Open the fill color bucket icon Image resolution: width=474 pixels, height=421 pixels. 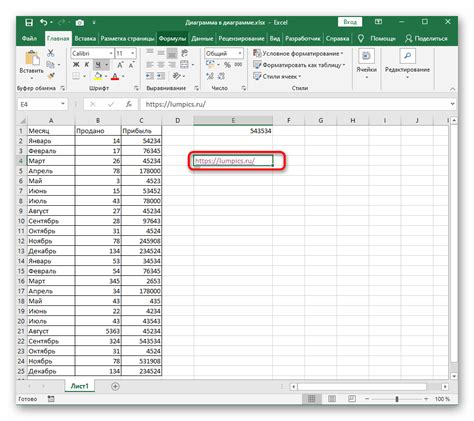tap(98, 76)
